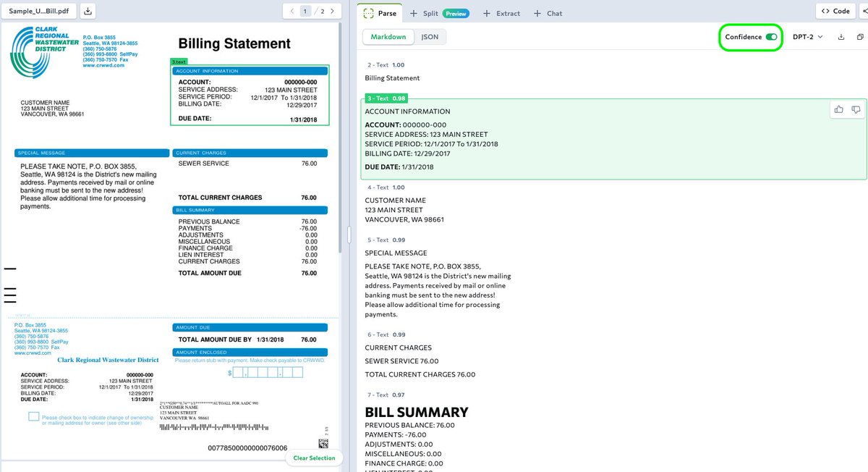Copy the parsed output
Image resolution: width=868 pixels, height=472 pixels.
tap(860, 37)
